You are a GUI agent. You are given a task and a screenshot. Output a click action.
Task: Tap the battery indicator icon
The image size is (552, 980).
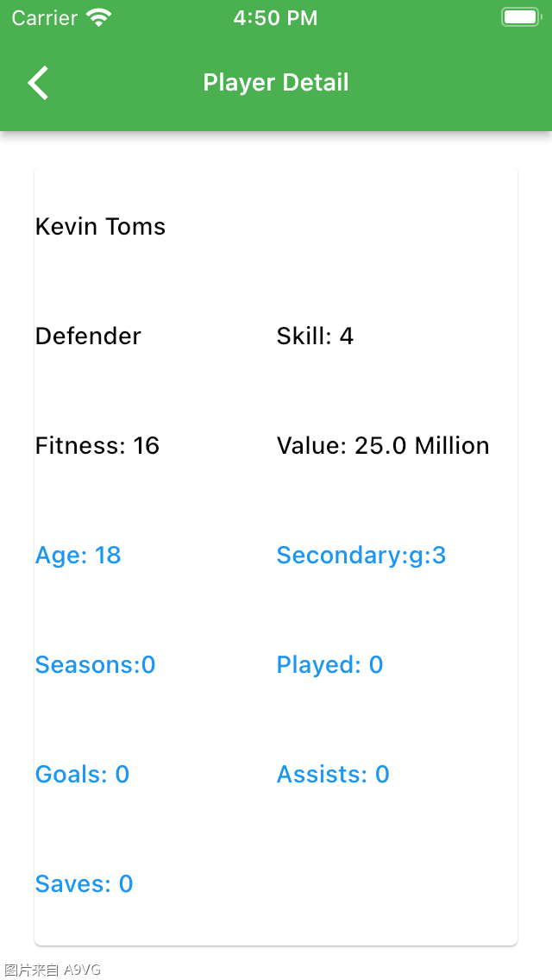click(520, 17)
